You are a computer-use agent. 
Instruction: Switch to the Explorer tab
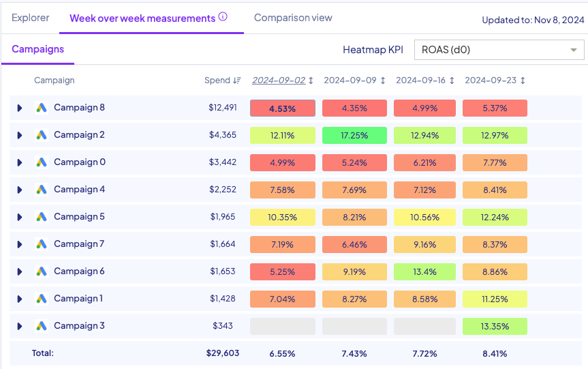[31, 18]
